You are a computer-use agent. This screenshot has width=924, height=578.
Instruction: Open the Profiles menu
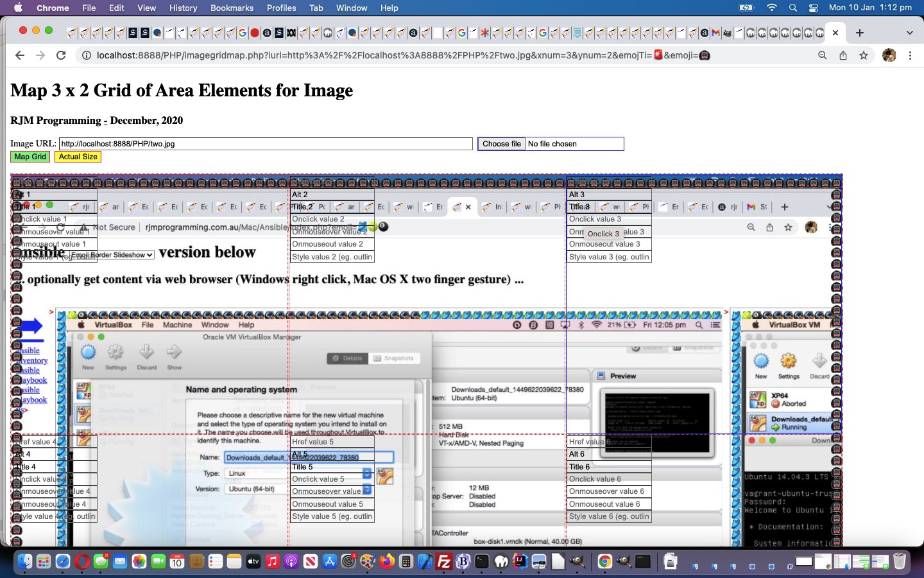coord(281,8)
